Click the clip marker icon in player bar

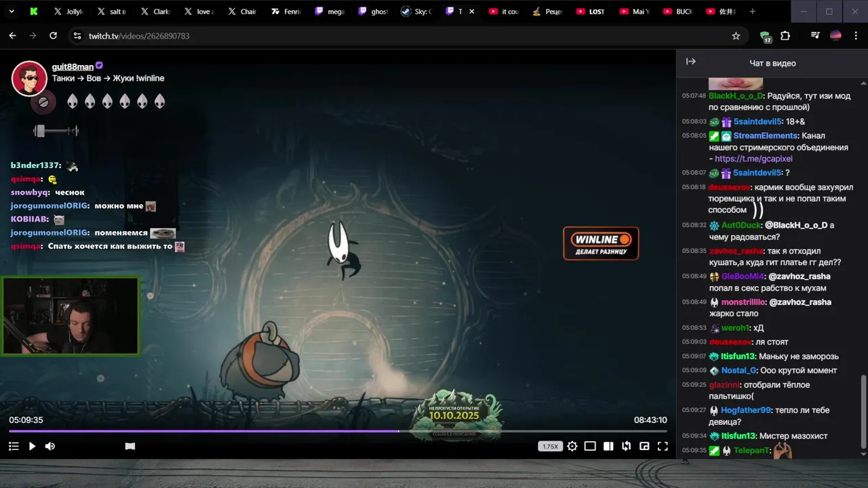point(130,446)
